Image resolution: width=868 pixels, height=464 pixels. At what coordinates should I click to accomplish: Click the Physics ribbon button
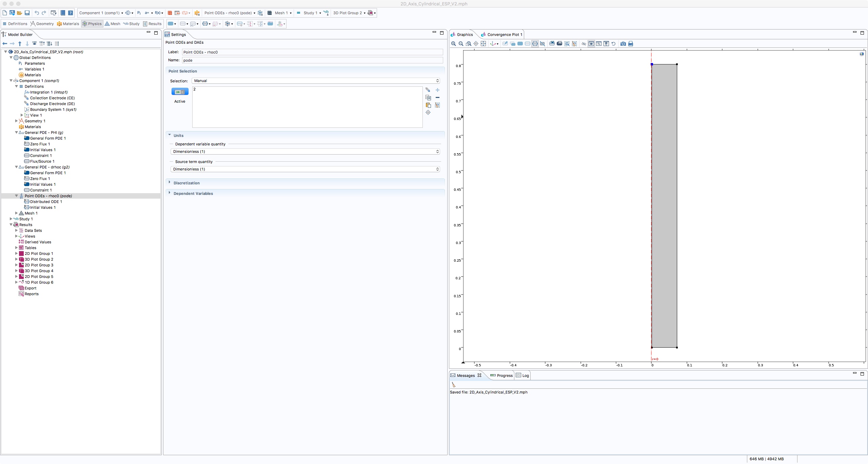pos(92,24)
